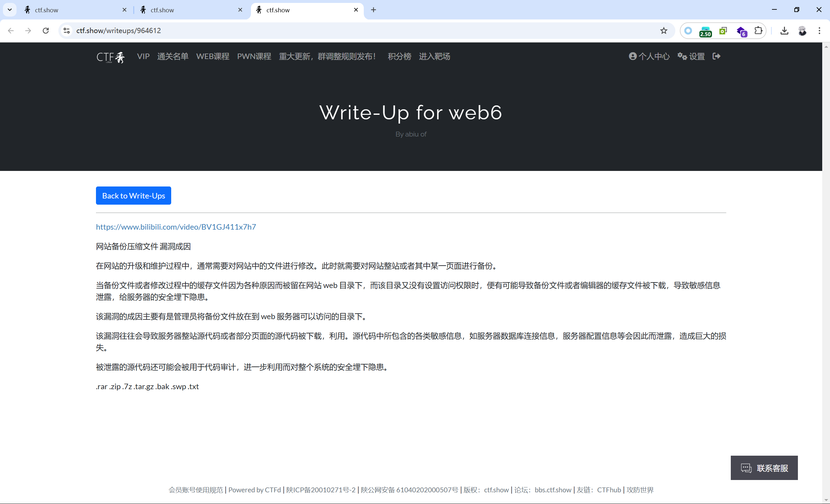Close the second ctf.show tab
Image resolution: width=830 pixels, height=504 pixels.
pyautogui.click(x=240, y=10)
